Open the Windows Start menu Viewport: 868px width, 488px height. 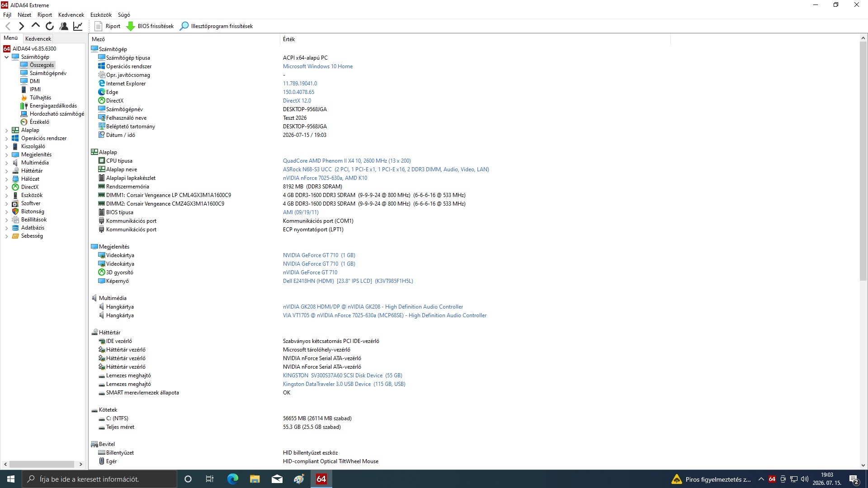pyautogui.click(x=11, y=479)
